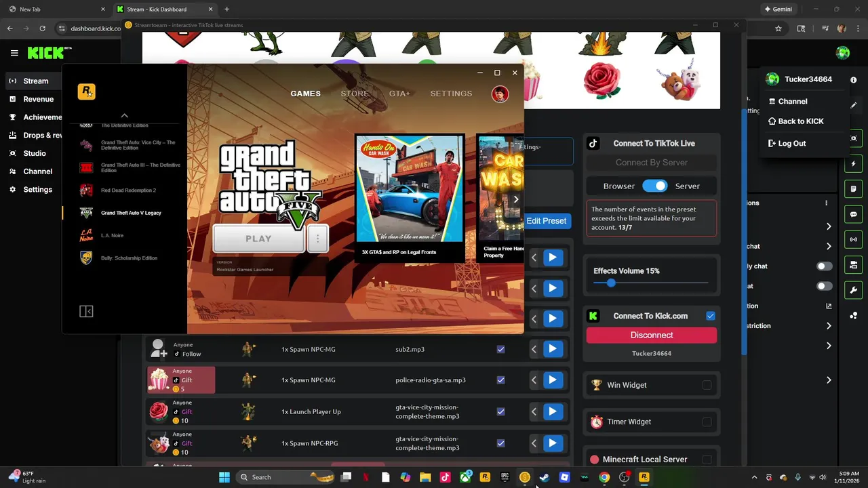The height and width of the screenshot is (488, 868).
Task: Open Epic Games from the taskbar
Action: [505, 477]
